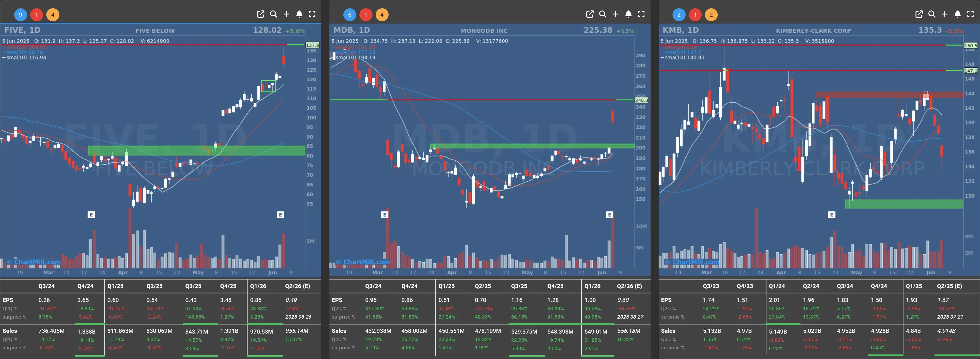The height and width of the screenshot is (359, 980).
Task: Add FIVE to watchlist with plus icon
Action: [286, 14]
